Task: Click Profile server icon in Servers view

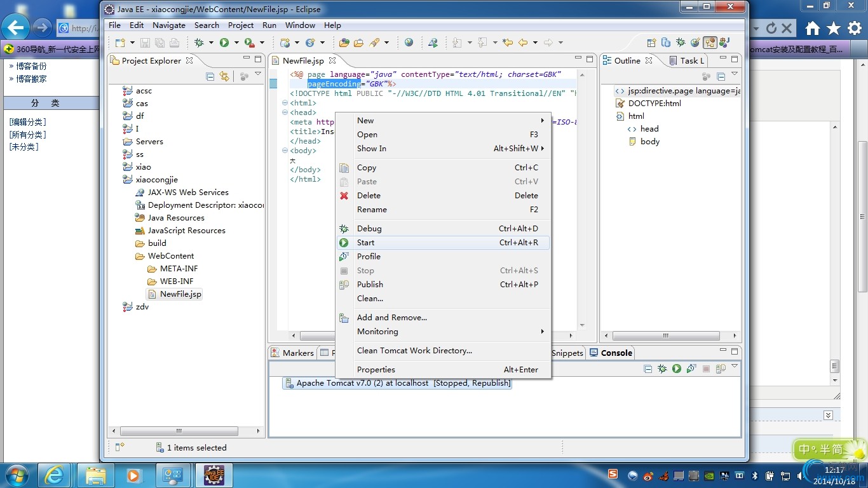Action: click(691, 369)
